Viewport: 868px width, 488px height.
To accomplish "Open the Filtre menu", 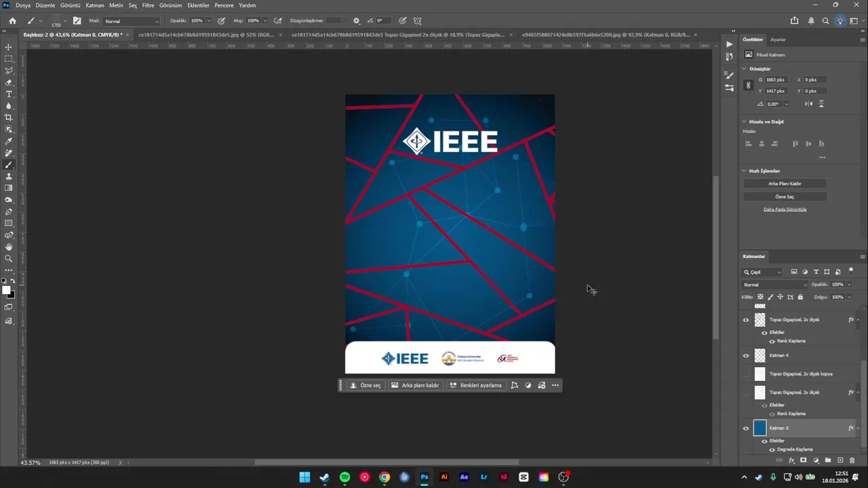I will 148,5.
